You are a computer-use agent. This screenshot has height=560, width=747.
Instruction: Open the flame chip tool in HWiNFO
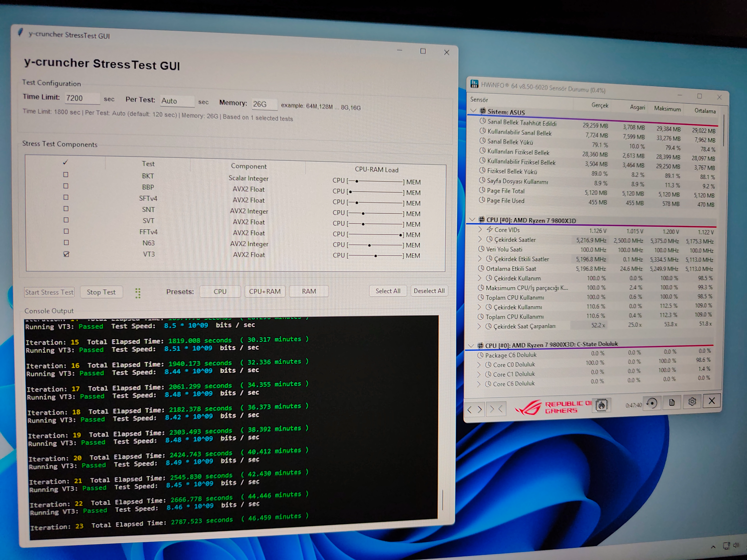click(x=601, y=405)
